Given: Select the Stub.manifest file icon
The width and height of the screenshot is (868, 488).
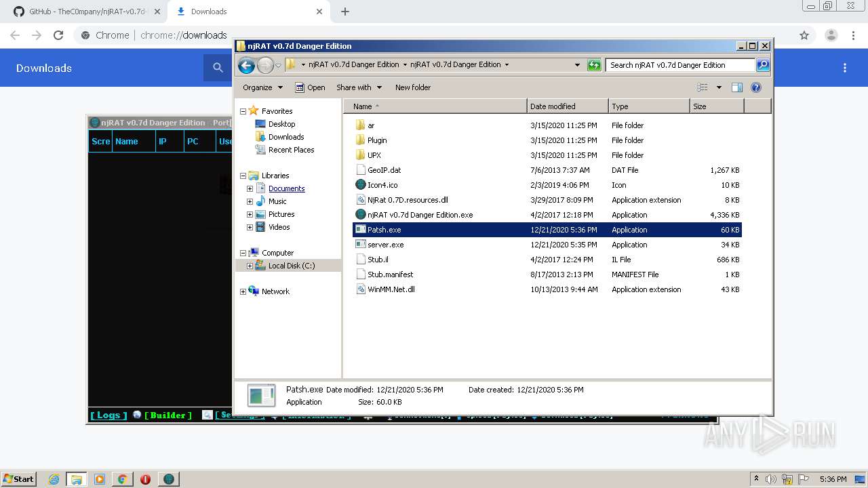Looking at the screenshot, I should tap(361, 274).
